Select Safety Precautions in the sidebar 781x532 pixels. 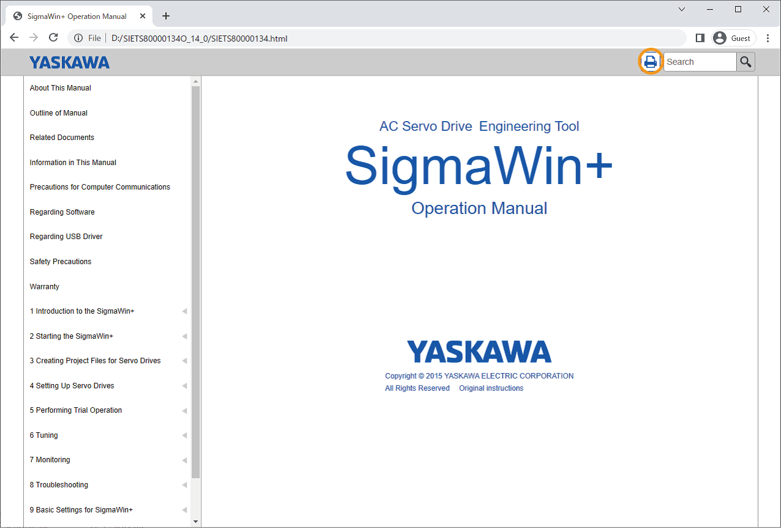(x=61, y=262)
